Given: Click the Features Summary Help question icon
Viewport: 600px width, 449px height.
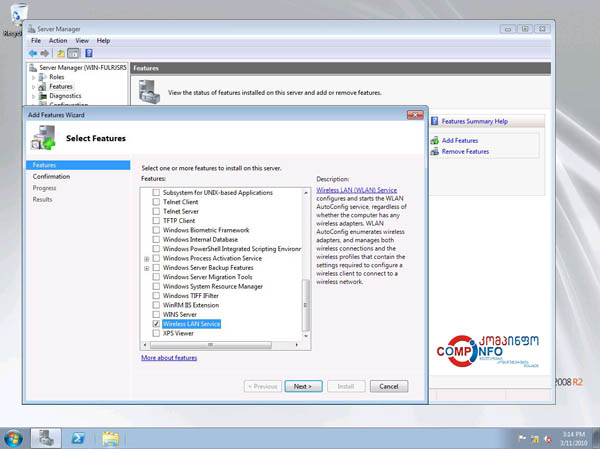Looking at the screenshot, I should pos(434,121).
